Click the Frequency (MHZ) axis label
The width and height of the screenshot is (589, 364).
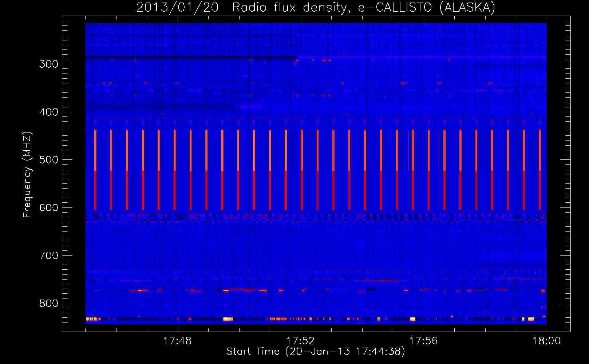pyautogui.click(x=27, y=175)
